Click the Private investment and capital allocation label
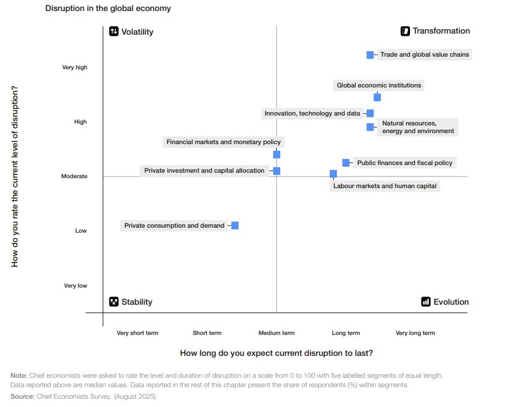The height and width of the screenshot is (407, 532). (x=204, y=170)
